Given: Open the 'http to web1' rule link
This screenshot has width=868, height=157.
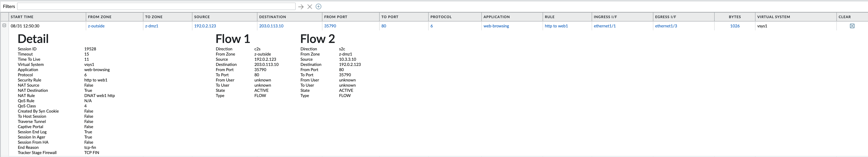Looking at the screenshot, I should point(556,26).
